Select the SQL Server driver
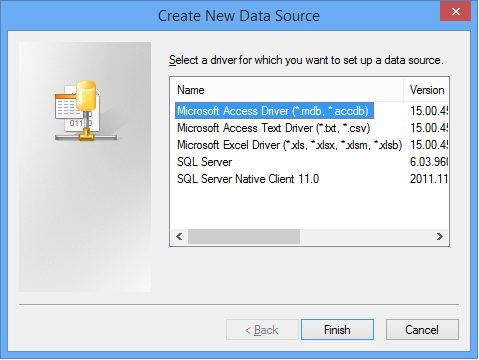This screenshot has height=360, width=479. [x=204, y=162]
